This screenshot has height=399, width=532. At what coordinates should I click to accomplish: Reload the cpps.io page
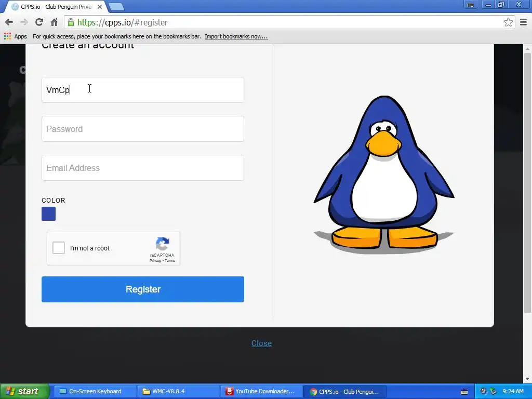click(x=39, y=22)
